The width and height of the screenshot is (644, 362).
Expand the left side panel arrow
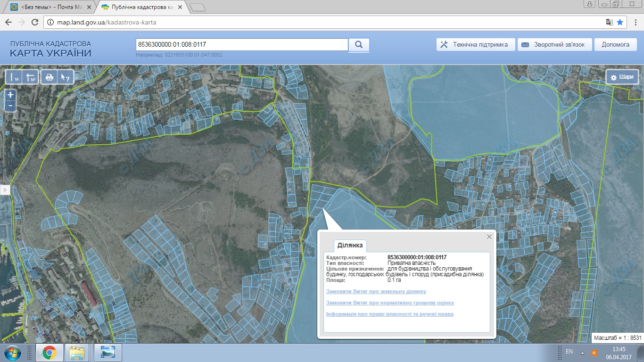(x=5, y=189)
